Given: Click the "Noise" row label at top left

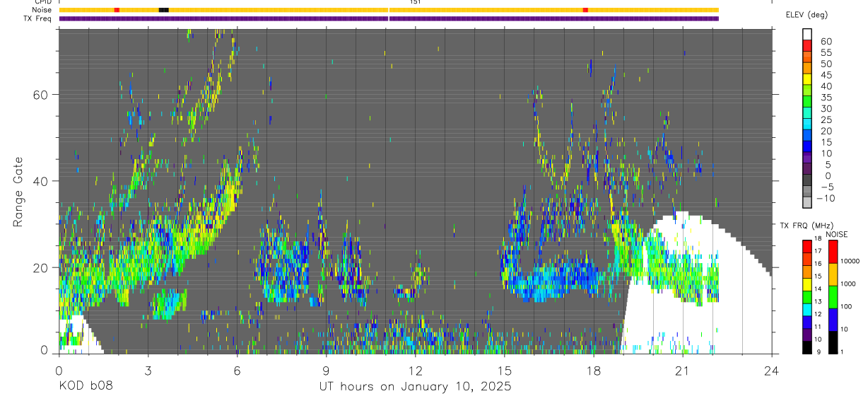Looking at the screenshot, I should point(42,10).
